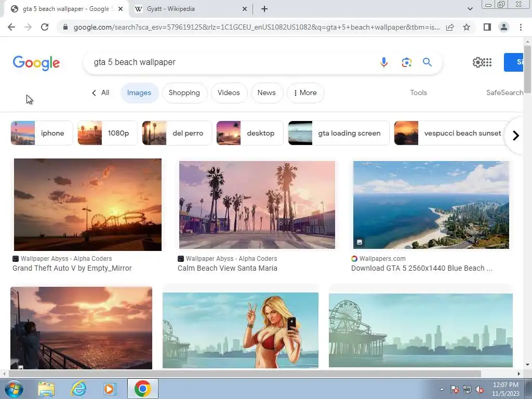Open the bikini girl selfie image
Screen dimensions: 532x399
click(241, 330)
